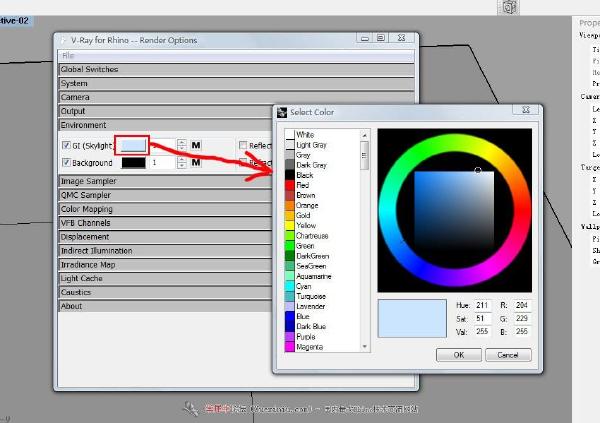600x423 pixels.
Task: Click the R value field
Action: point(522,305)
